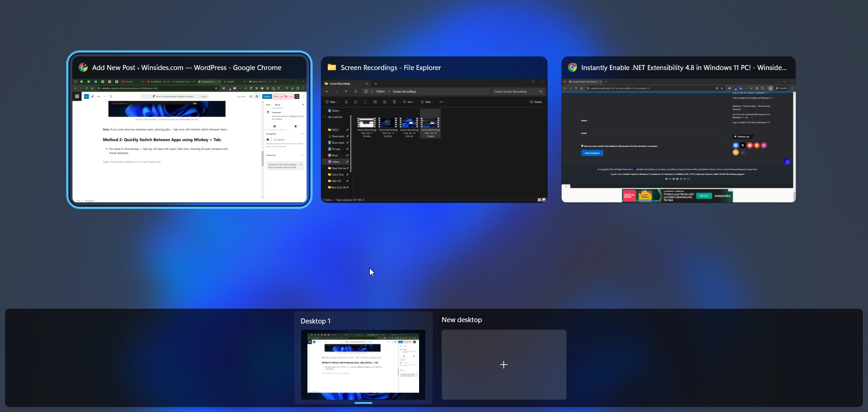This screenshot has height=412, width=868.
Task: Click the "Screen Recordings - File Explorer" title text
Action: click(391, 67)
